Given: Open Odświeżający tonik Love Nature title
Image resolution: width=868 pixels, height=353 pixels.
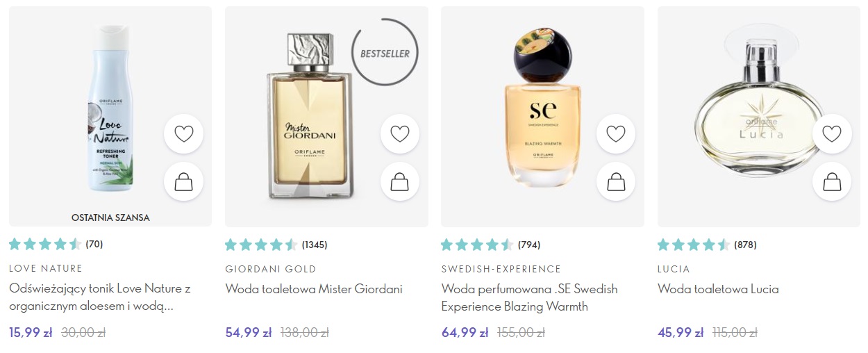Looking at the screenshot, I should click(x=100, y=297).
